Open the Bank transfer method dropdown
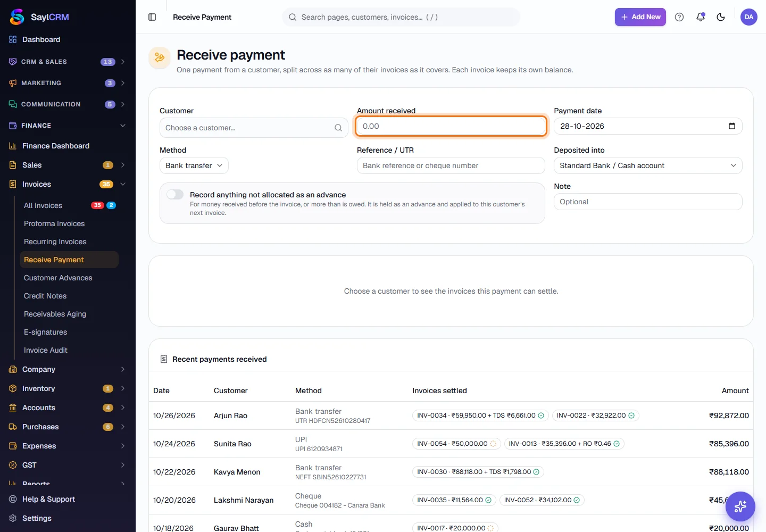Viewport: 766px width, 532px height. [x=194, y=165]
